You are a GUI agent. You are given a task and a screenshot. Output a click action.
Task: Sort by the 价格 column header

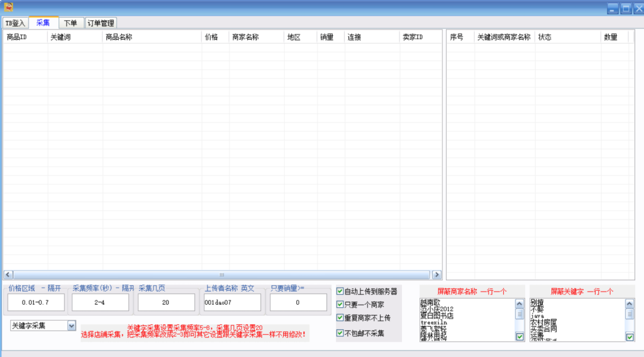click(x=211, y=37)
